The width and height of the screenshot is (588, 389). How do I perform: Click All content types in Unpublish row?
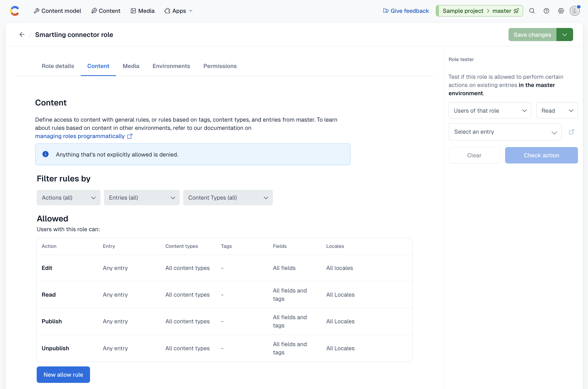click(188, 348)
